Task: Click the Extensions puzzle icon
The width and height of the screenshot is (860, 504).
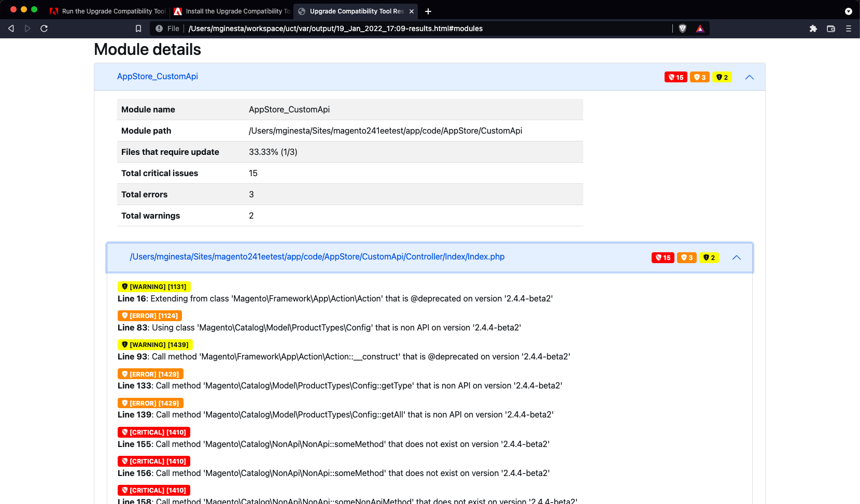Action: 813,28
